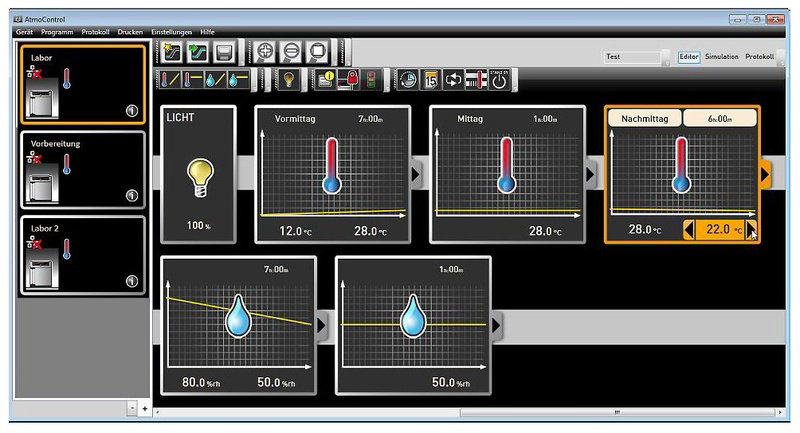The image size is (800, 433).
Task: Click the thermometer in the Mittag segment
Action: [x=506, y=165]
